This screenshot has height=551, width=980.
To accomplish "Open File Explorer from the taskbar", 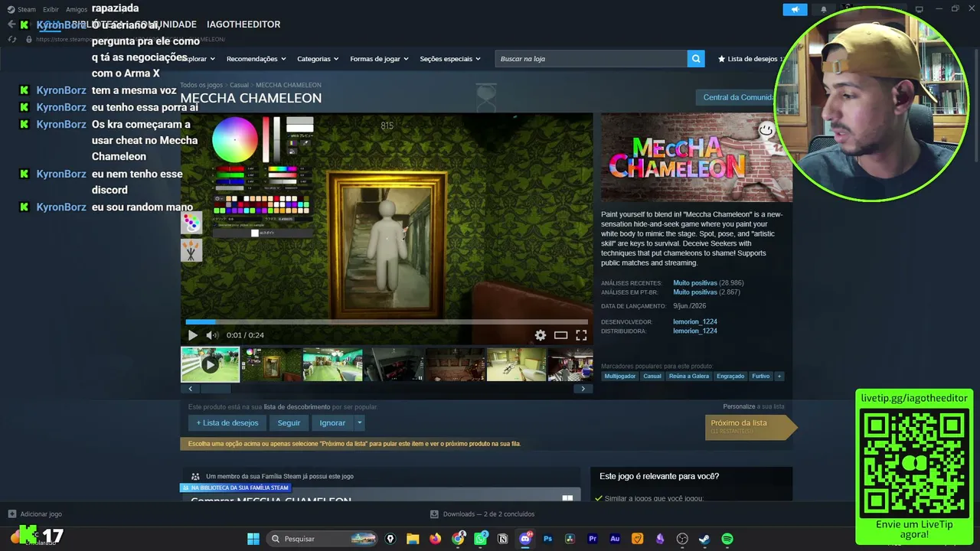I will click(413, 539).
